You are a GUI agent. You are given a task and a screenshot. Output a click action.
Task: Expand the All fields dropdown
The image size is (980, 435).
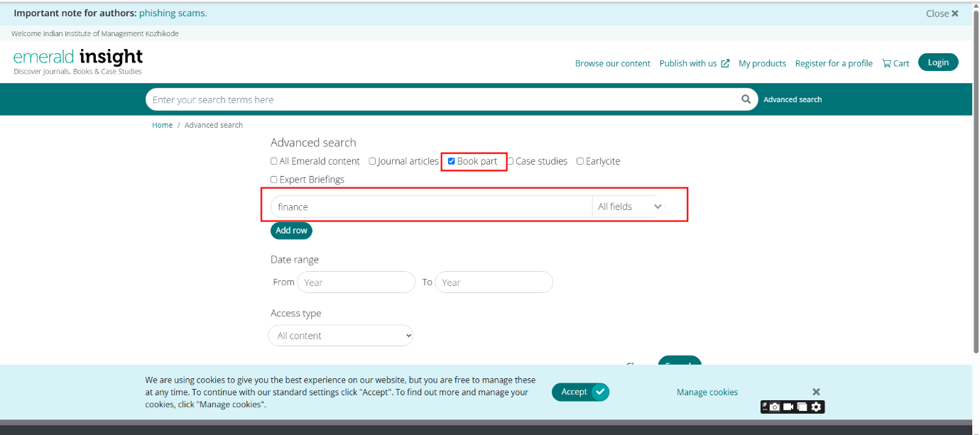[x=629, y=207]
